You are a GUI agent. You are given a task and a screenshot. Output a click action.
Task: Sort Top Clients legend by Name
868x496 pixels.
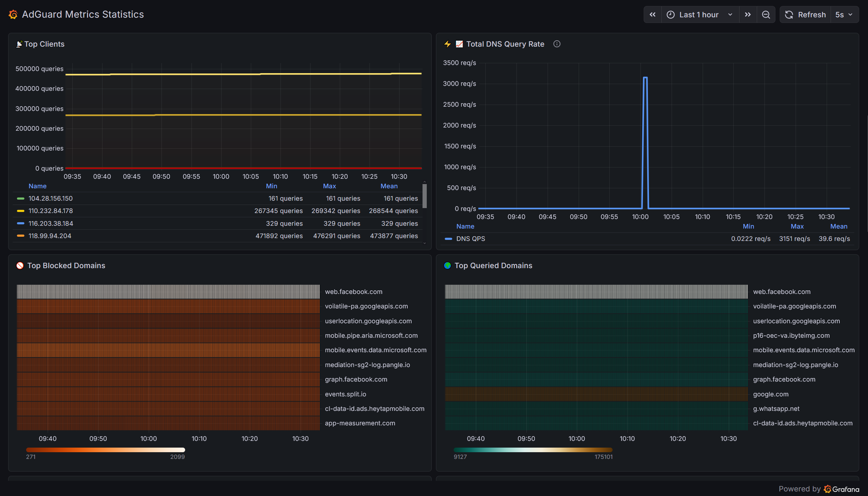[37, 186]
